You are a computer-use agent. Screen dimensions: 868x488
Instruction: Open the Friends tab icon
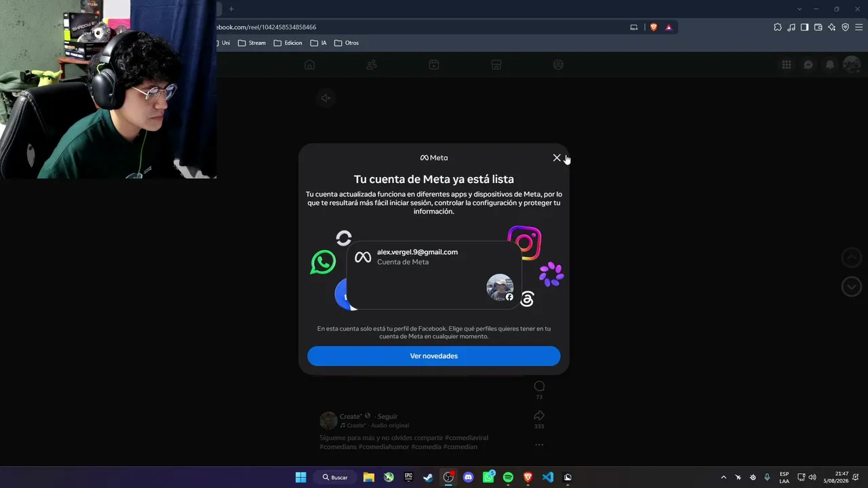372,65
